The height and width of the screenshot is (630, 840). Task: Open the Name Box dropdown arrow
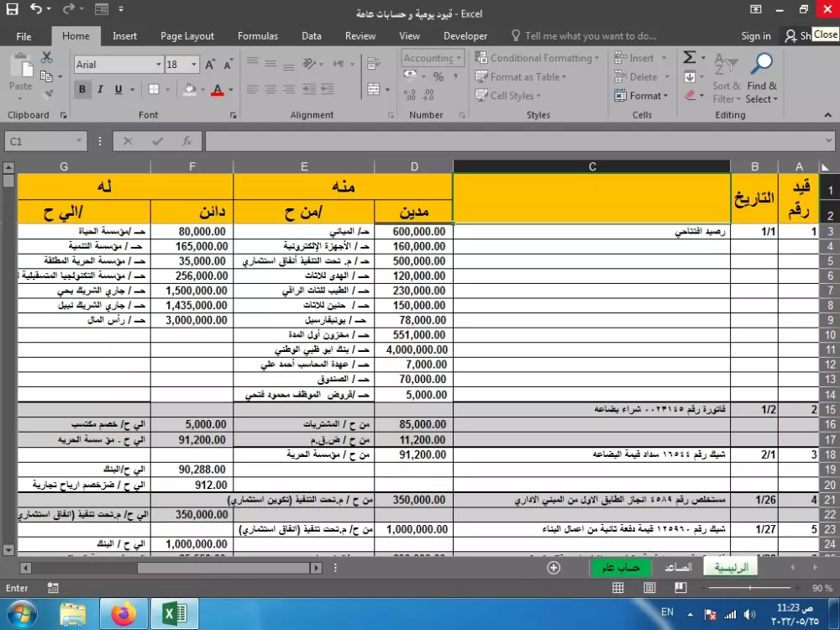tap(79, 141)
